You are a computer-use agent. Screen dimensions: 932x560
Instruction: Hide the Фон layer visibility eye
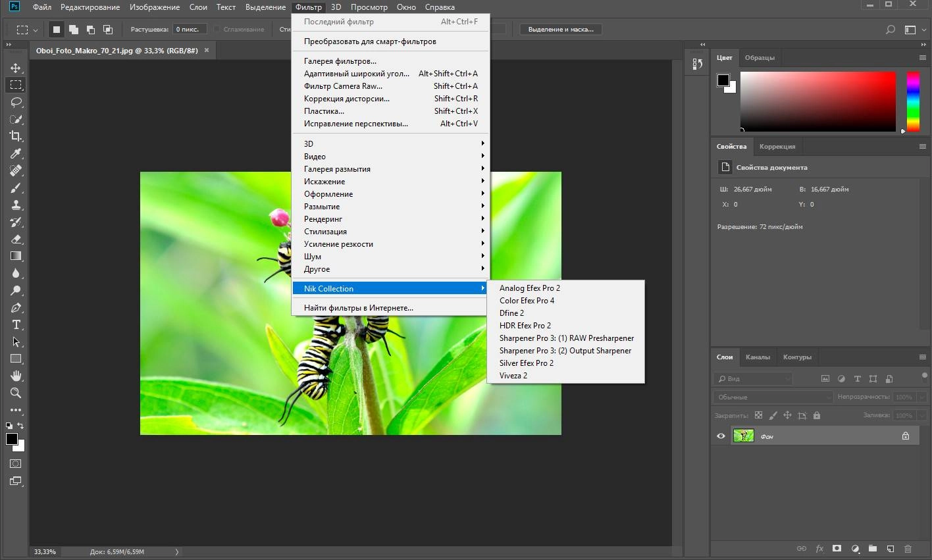coord(721,436)
